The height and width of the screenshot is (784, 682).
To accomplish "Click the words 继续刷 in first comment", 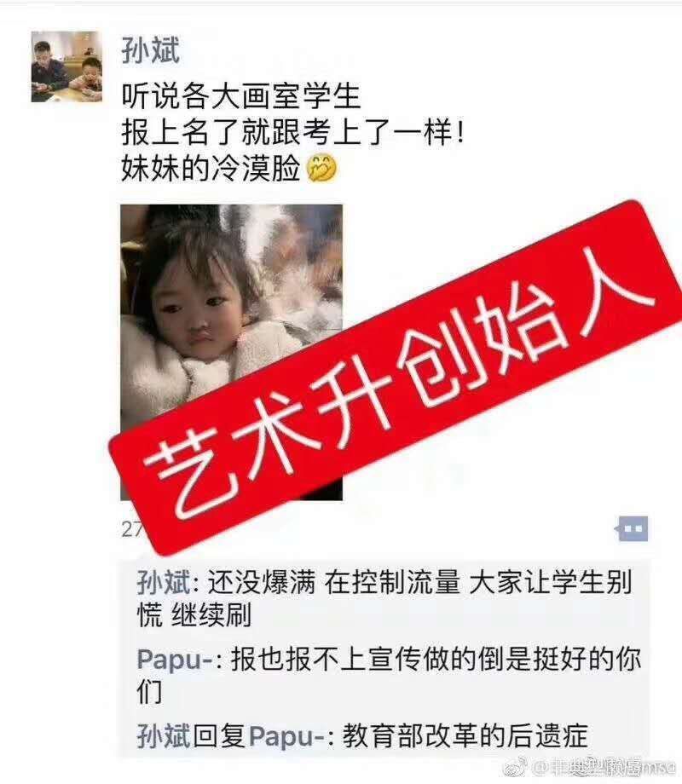I will tap(211, 614).
